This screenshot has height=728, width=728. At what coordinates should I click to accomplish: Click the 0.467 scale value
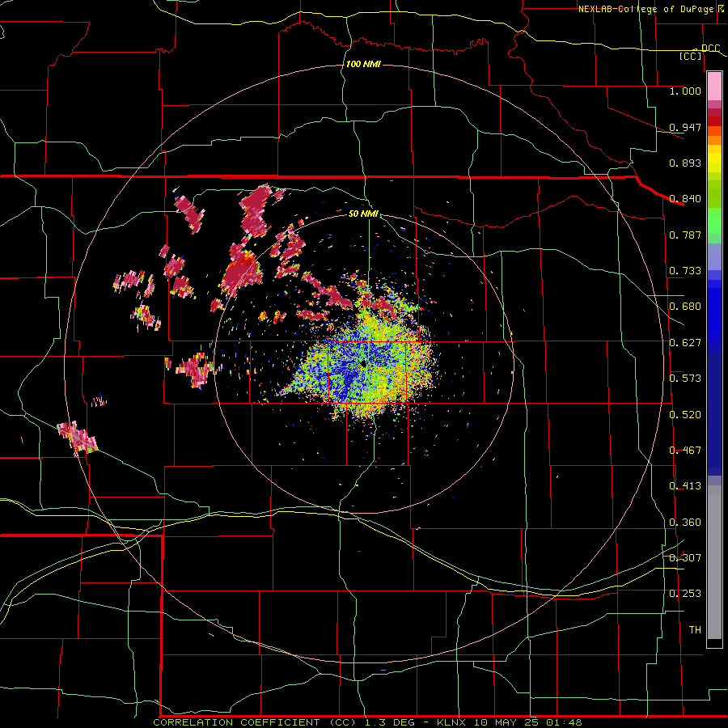pos(685,451)
